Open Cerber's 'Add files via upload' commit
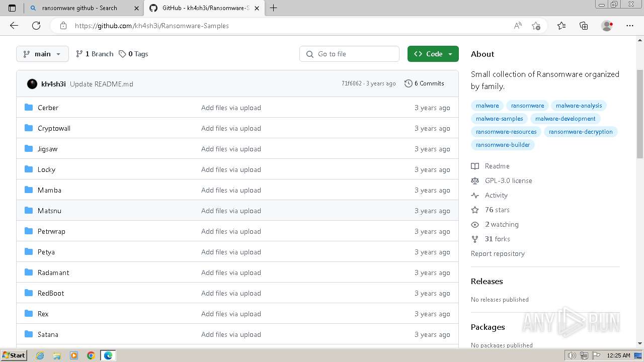This screenshot has width=644, height=362. pyautogui.click(x=231, y=108)
